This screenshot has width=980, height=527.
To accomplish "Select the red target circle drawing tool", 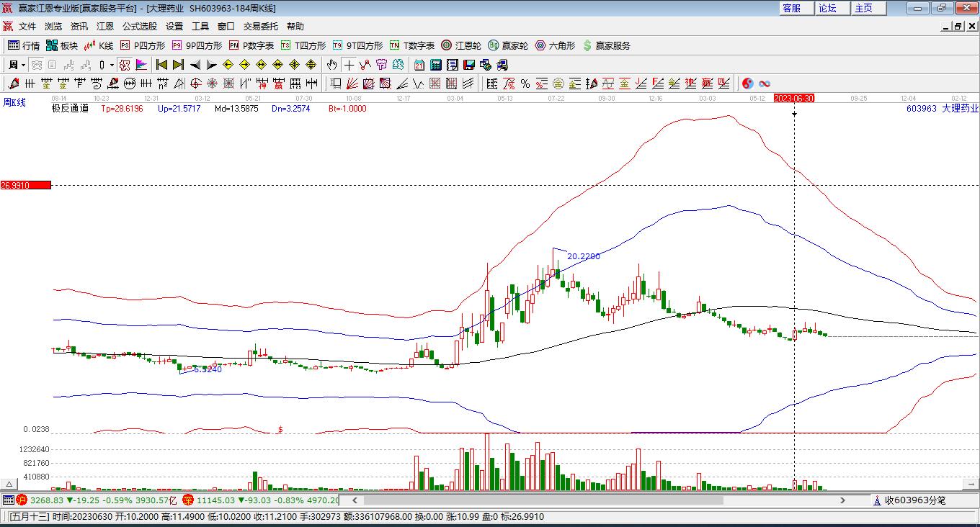I will click(x=195, y=84).
